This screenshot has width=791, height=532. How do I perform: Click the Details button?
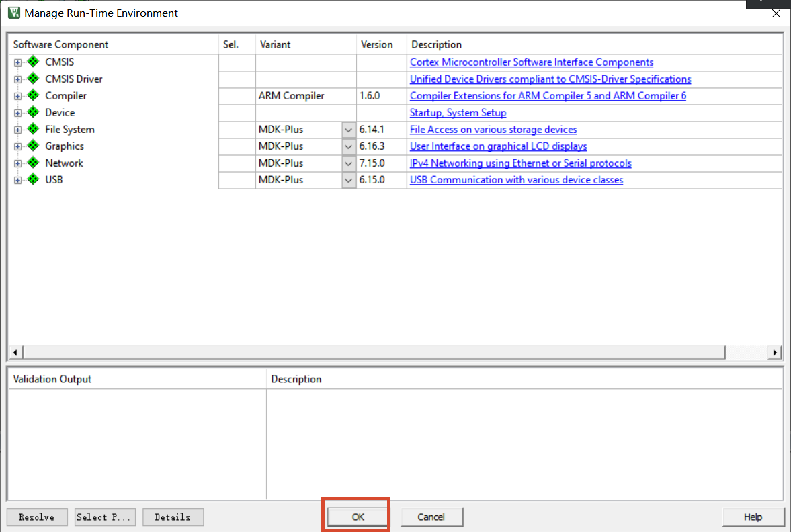click(x=173, y=517)
